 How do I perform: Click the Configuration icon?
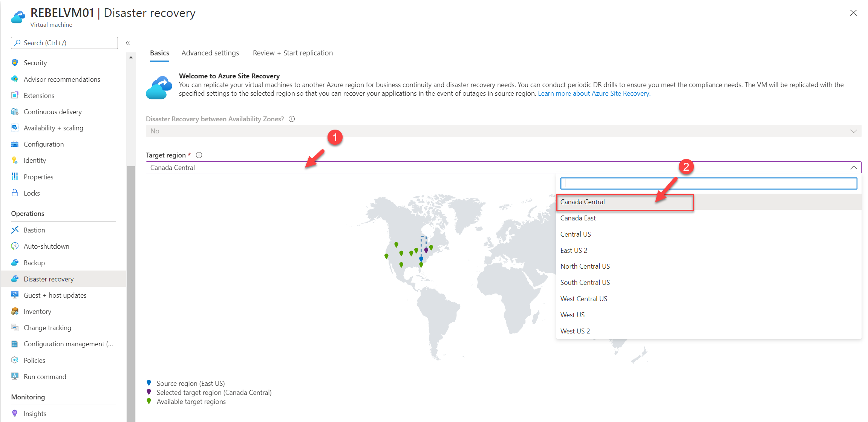click(15, 144)
